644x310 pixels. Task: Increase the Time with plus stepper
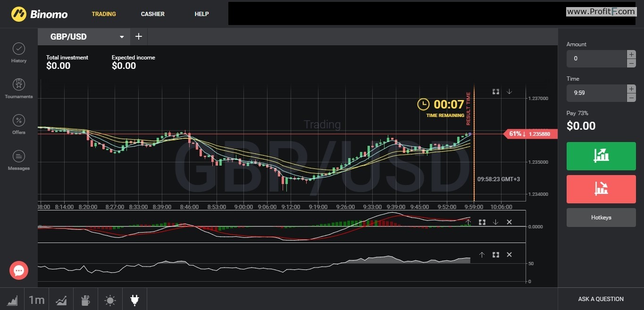631,89
